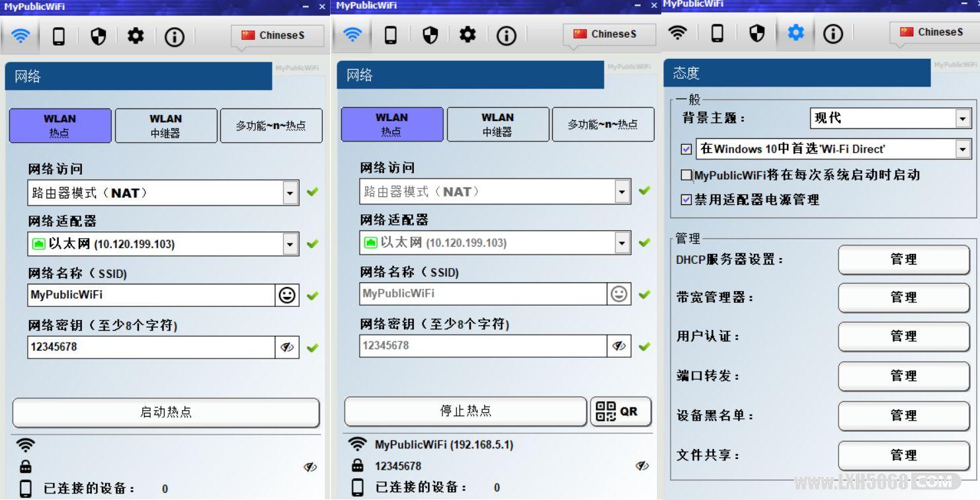The height and width of the screenshot is (500, 980).
Task: Open info icon in right window
Action: [833, 32]
